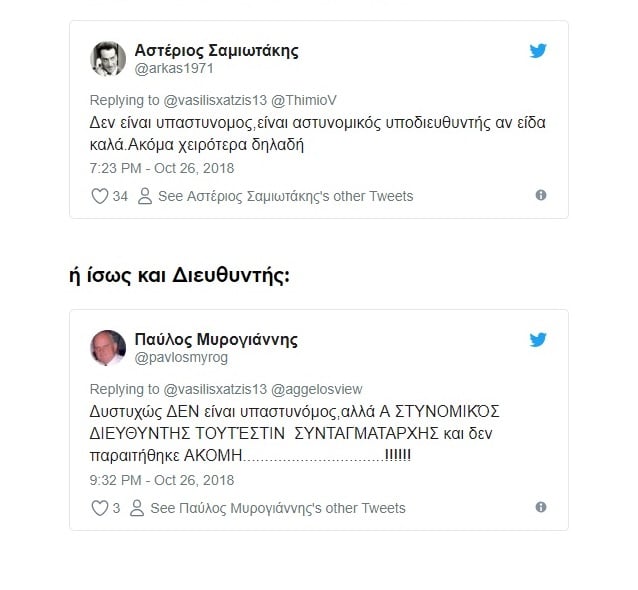Open the @arkas1971 handle
The height and width of the screenshot is (590, 638).
click(174, 69)
